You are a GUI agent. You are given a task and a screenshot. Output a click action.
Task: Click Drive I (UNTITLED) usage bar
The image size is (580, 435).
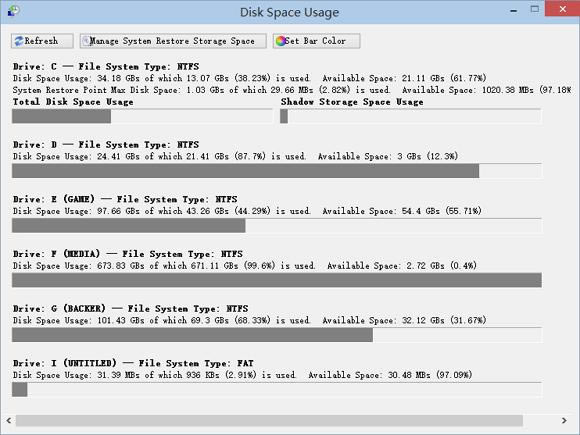(277, 390)
